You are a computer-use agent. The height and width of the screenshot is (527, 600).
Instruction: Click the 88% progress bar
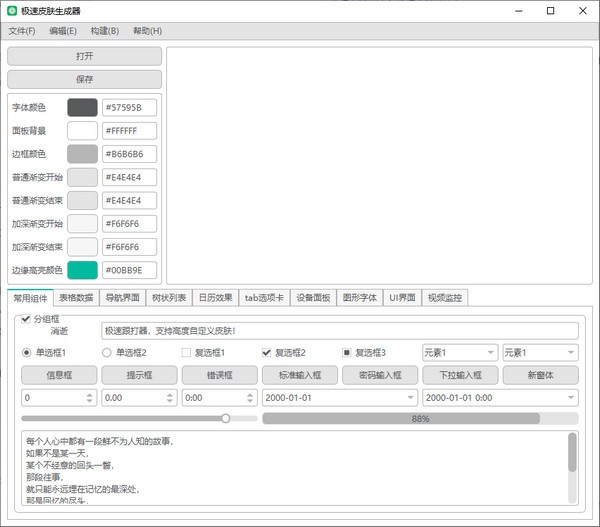tap(420, 419)
